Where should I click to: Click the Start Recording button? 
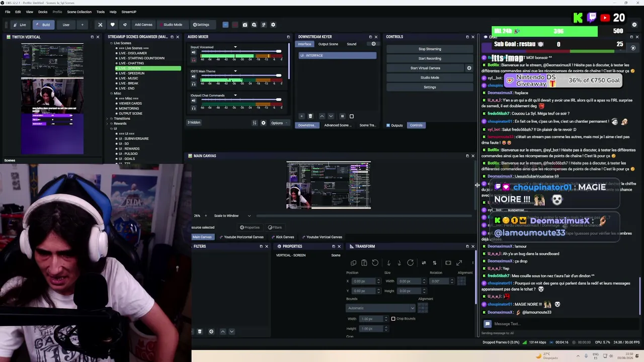pos(430,58)
